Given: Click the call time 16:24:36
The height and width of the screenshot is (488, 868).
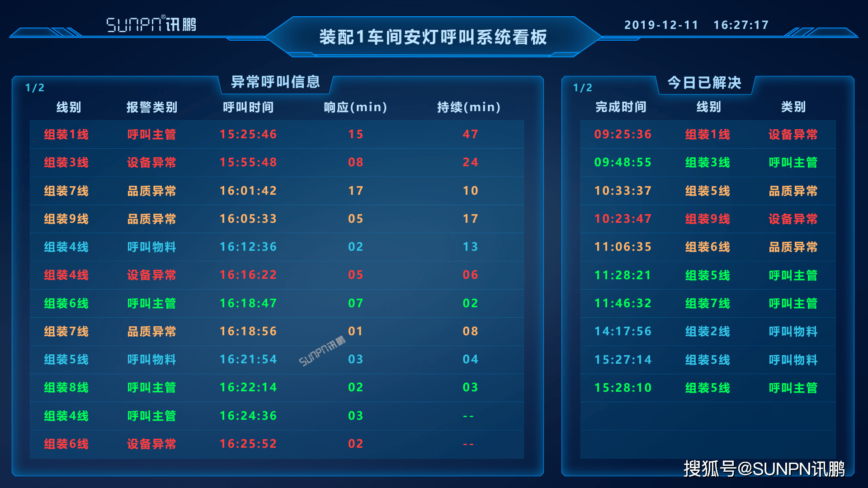Looking at the screenshot, I should tap(248, 416).
